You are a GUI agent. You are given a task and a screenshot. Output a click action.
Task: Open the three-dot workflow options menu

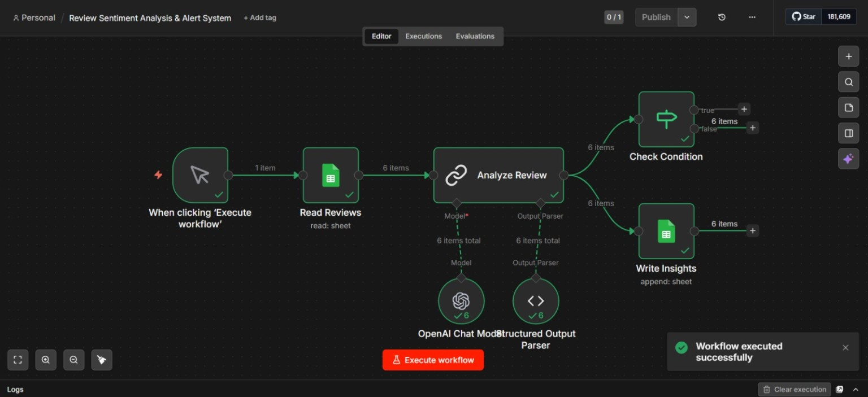coord(752,17)
